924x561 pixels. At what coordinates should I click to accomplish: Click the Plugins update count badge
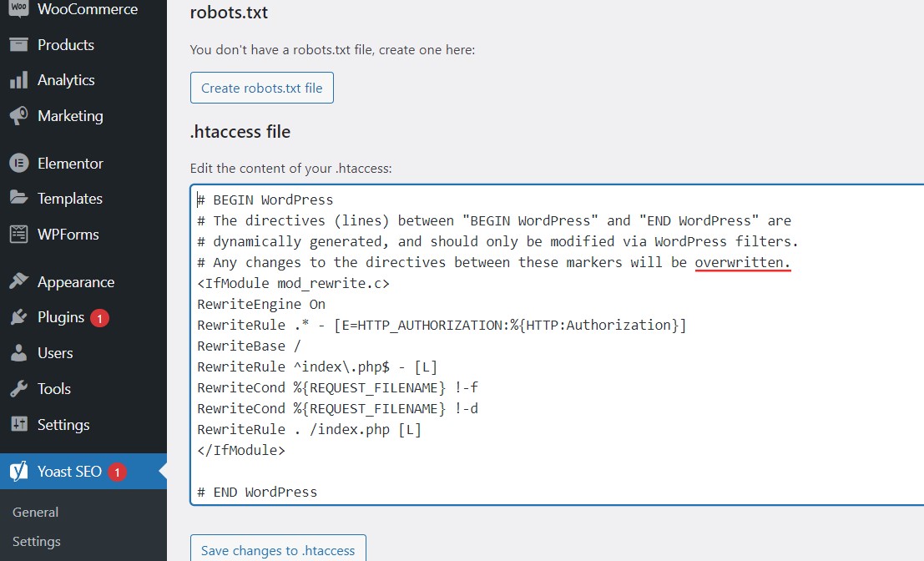coord(99,318)
